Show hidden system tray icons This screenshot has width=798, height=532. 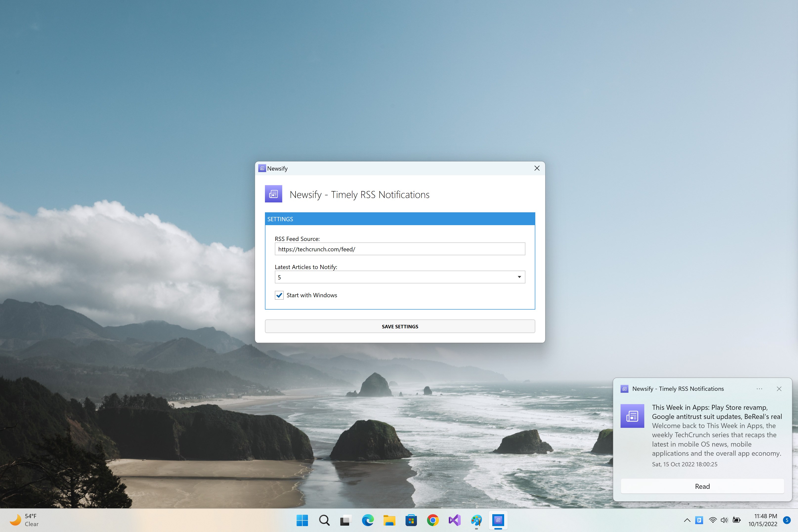tap(687, 520)
